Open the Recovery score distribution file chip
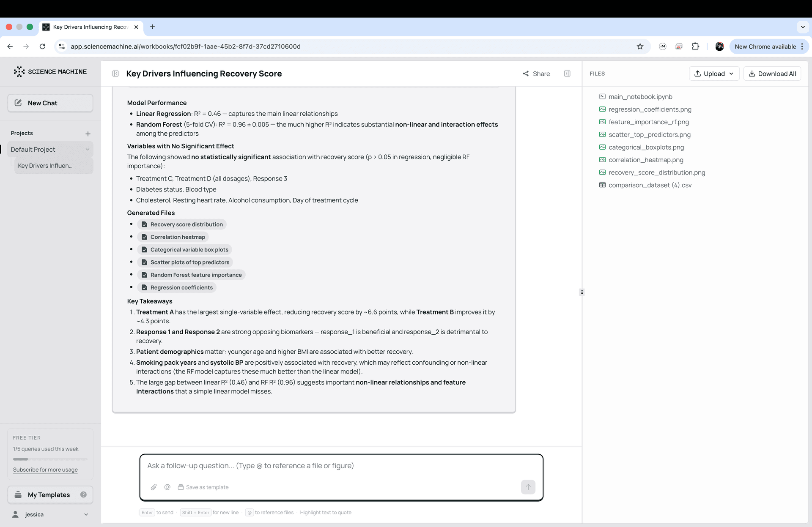The image size is (812, 527). [182, 224]
